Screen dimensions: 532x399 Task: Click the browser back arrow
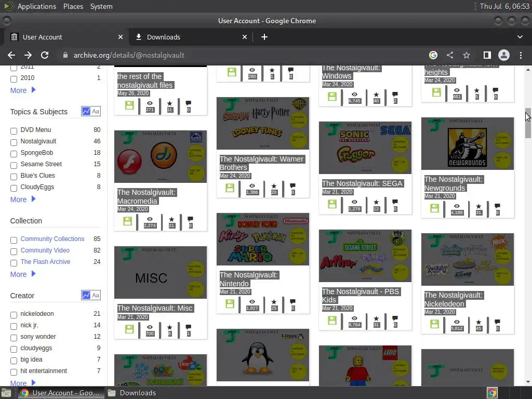(x=11, y=55)
